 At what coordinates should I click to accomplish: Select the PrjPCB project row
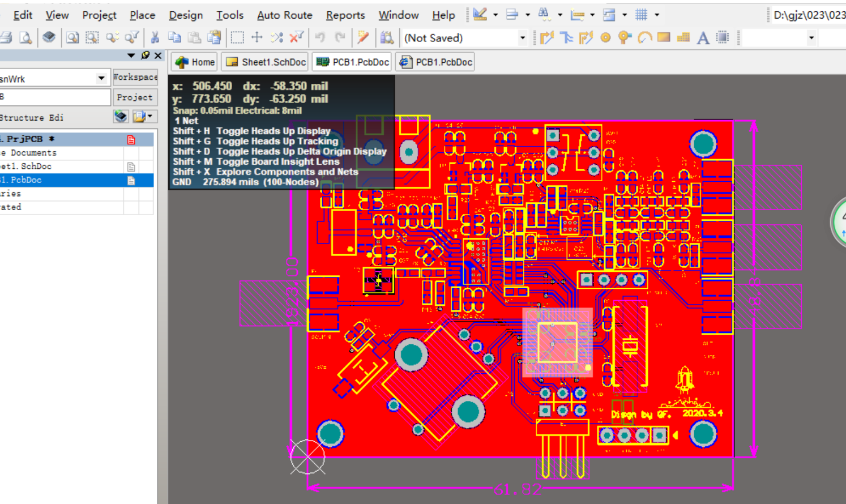[76, 139]
